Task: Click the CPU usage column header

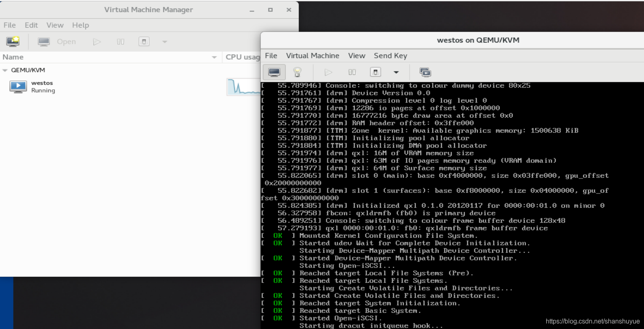Action: pos(242,57)
